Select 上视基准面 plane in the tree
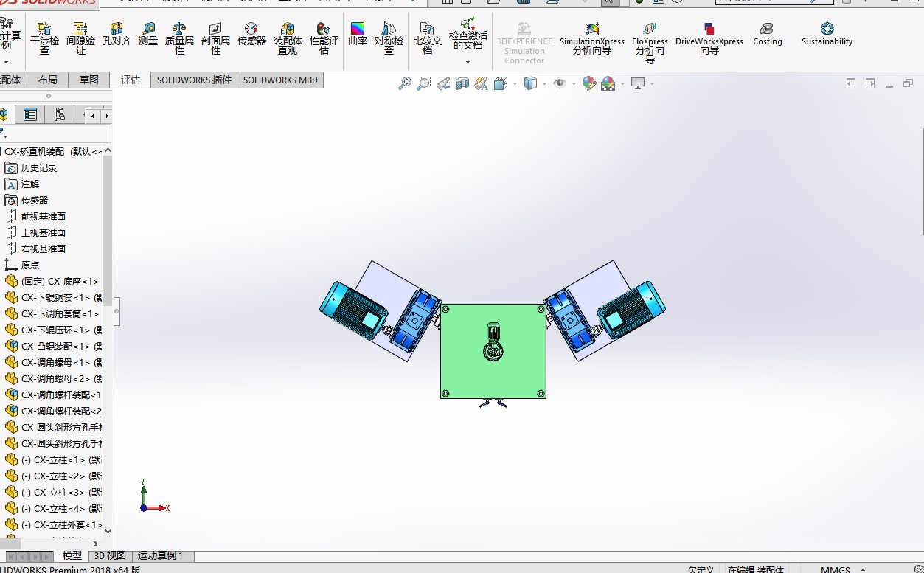Viewport: 924px width, 573px height. click(x=43, y=232)
